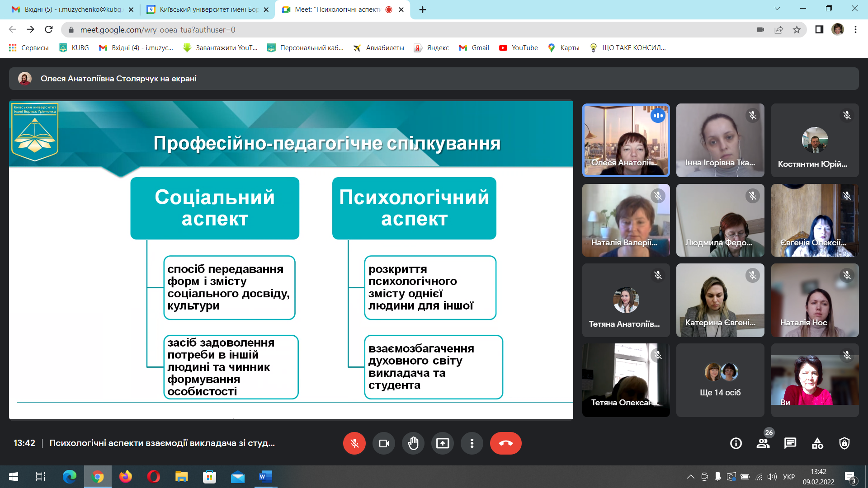Click the Meet address bar URL
This screenshot has height=488, width=868.
tap(157, 30)
